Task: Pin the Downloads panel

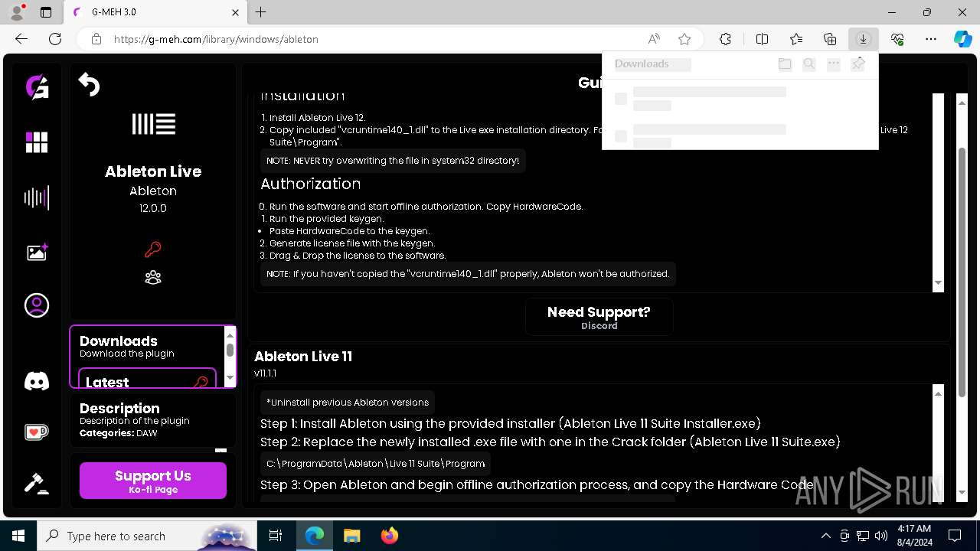Action: click(858, 64)
